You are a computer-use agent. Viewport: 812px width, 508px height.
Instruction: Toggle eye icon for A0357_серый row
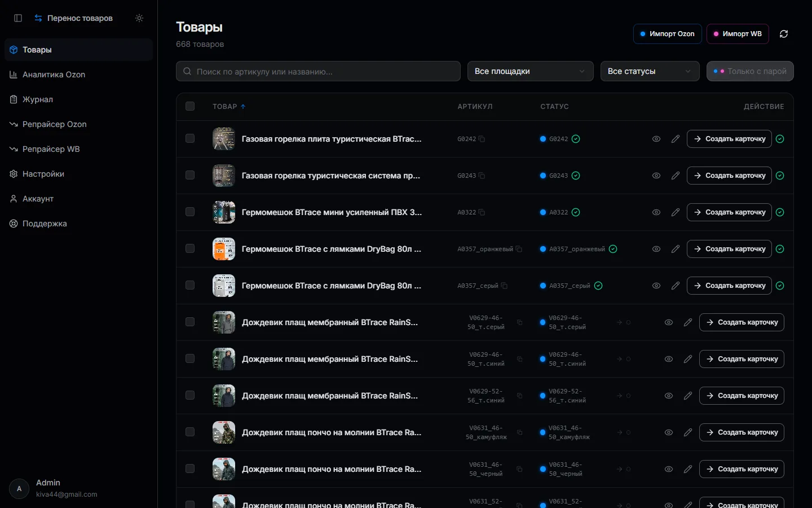click(656, 286)
